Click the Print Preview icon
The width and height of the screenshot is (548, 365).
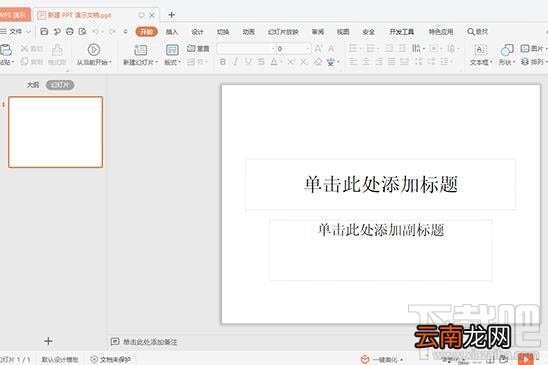tap(82, 31)
